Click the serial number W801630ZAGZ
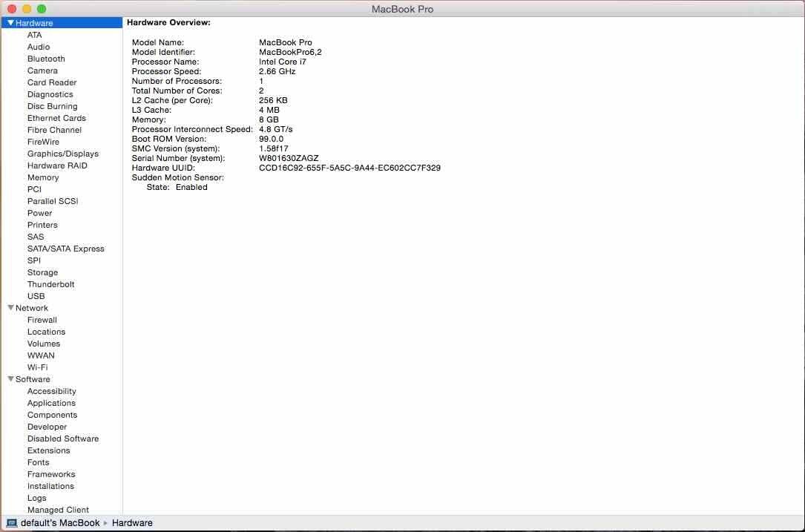Viewport: 805px width, 532px height. pos(289,158)
